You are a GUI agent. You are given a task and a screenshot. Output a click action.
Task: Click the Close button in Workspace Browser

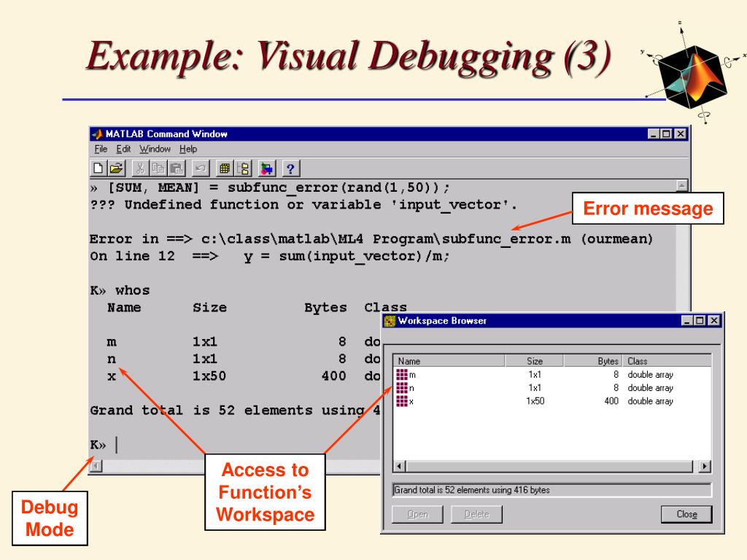point(686,514)
